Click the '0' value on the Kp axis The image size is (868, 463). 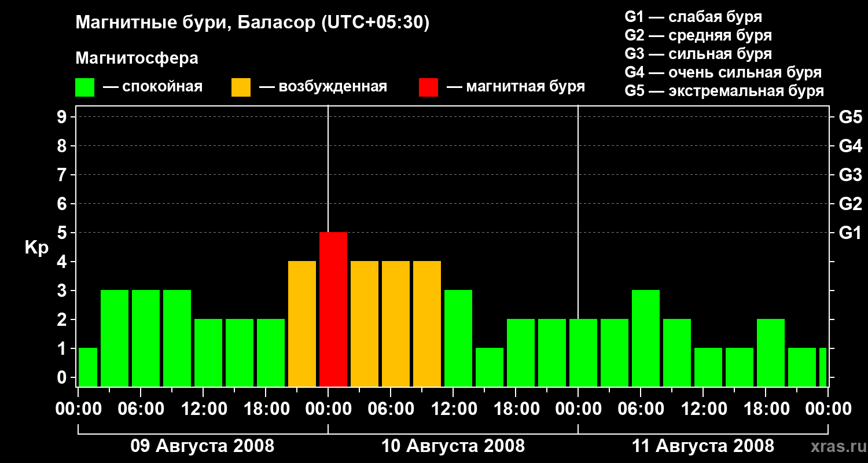click(63, 377)
